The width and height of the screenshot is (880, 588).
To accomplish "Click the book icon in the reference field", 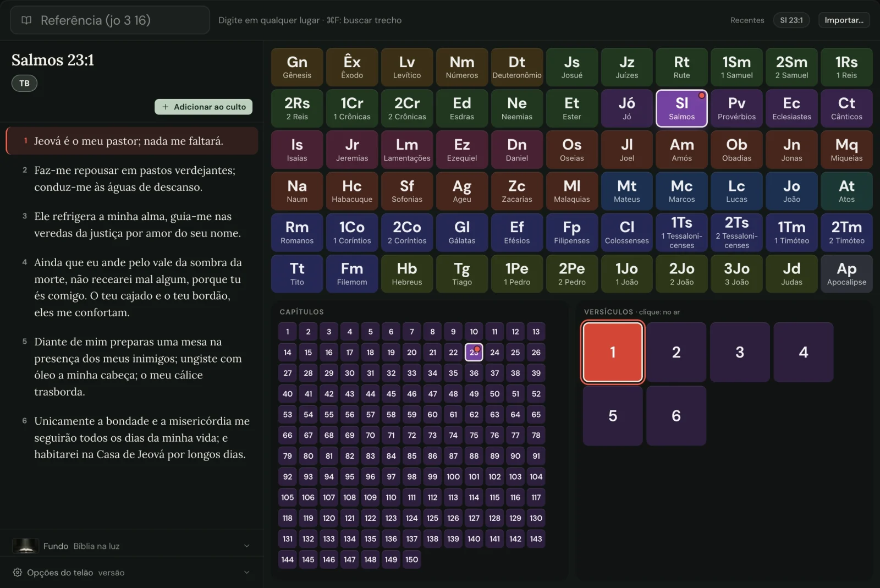I will [26, 20].
